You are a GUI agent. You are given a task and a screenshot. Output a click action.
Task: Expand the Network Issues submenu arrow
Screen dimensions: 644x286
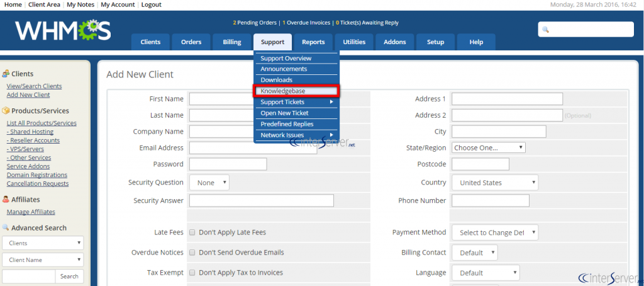pos(331,135)
